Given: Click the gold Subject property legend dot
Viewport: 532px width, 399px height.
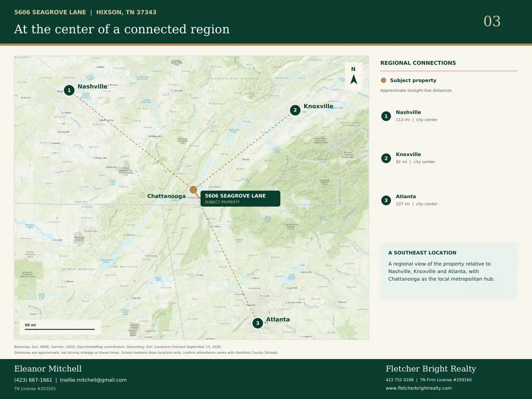Looking at the screenshot, I should click(x=384, y=80).
